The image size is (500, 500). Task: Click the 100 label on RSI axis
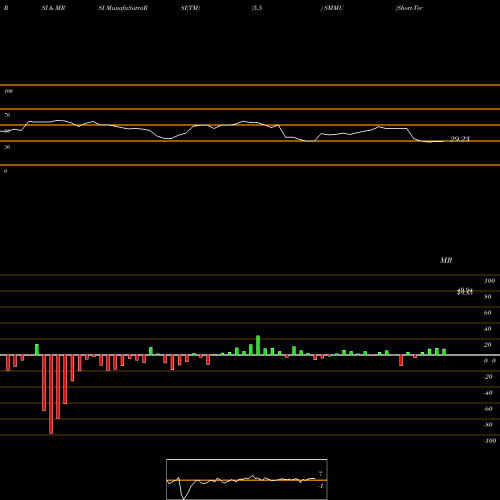(x=8, y=91)
